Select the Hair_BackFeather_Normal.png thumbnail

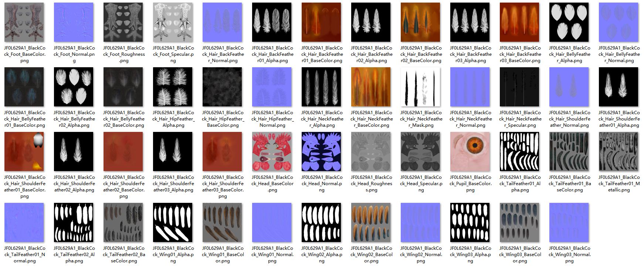point(222,22)
